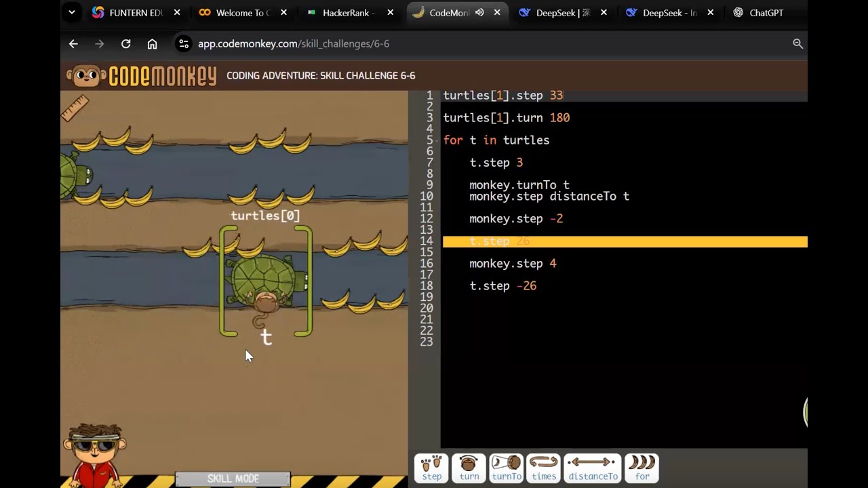Click the monkey character avatar

95,454
